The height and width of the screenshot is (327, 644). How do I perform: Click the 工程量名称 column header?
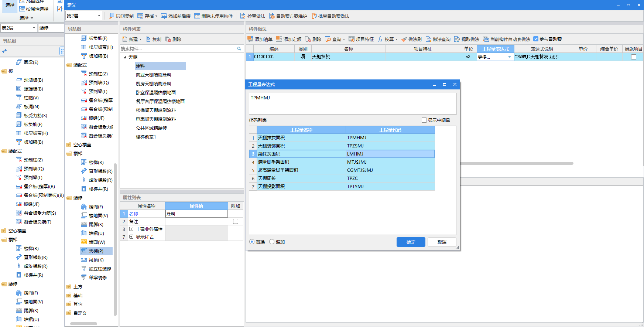pos(301,130)
